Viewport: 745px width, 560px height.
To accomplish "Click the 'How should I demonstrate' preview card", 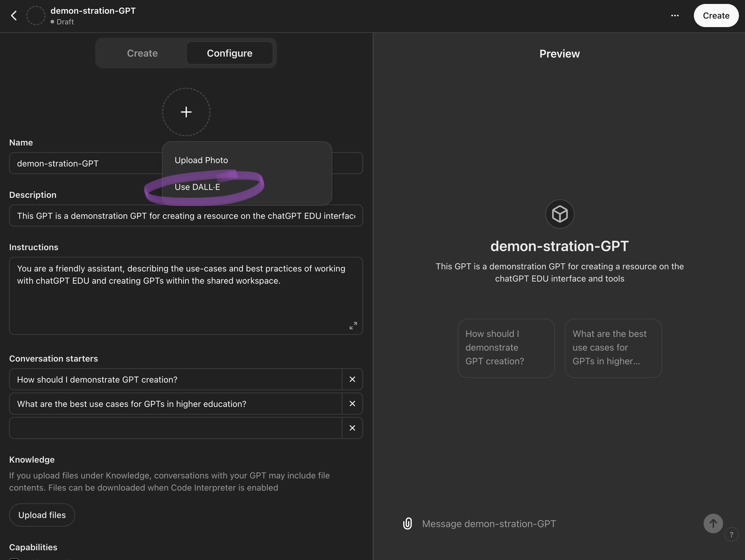I will click(506, 348).
